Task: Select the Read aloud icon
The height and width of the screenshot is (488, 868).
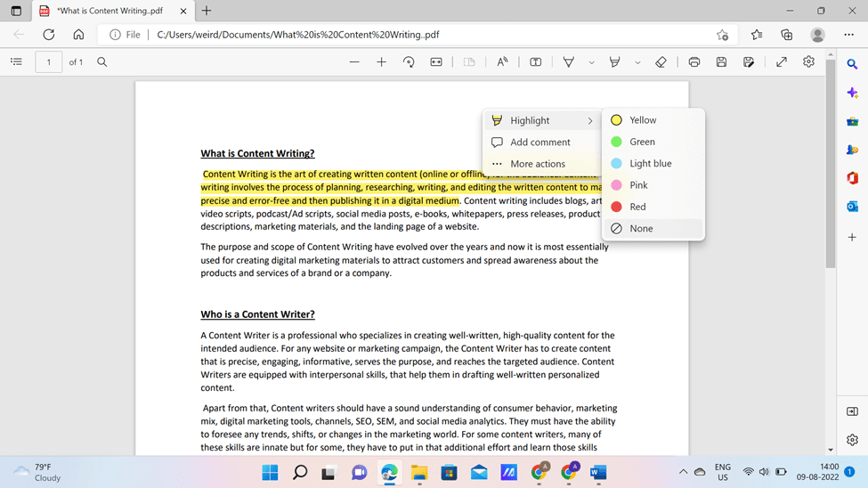Action: 502,62
